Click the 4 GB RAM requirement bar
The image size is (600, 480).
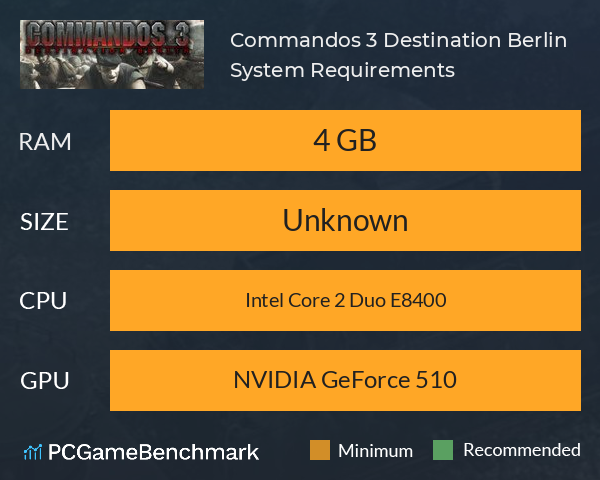point(345,140)
